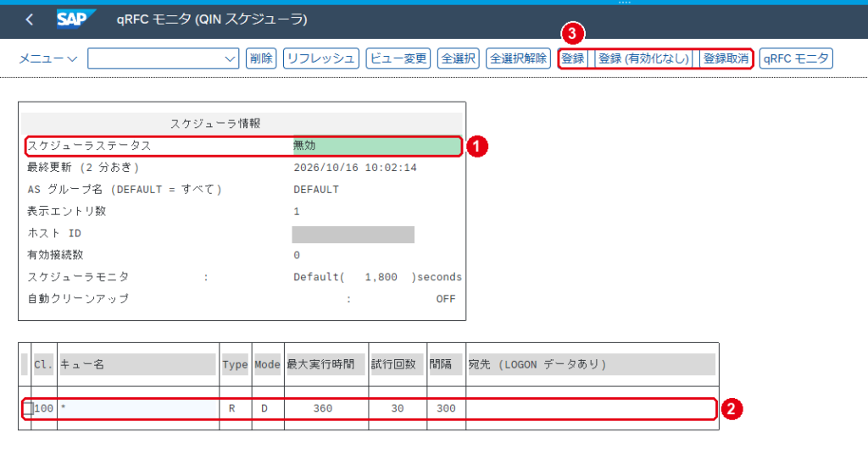This screenshot has width=868, height=454.
Task: Click the スケジューラ情報 heading
Action: point(214,124)
